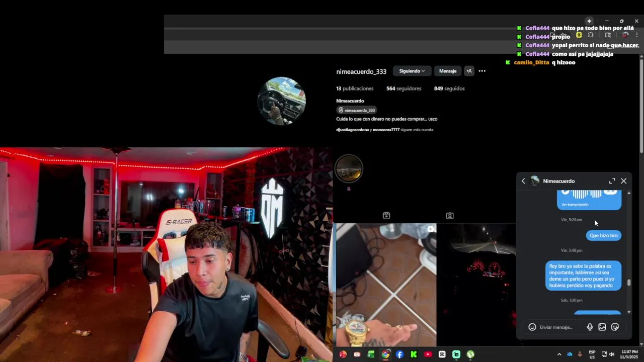
Task: Expand the chat window to full view
Action: [612, 181]
